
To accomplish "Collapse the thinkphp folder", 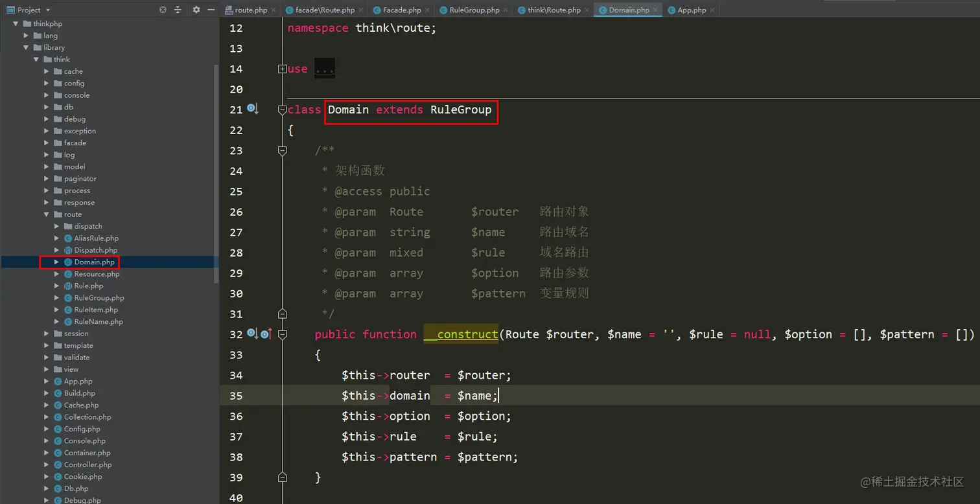I will coord(16,24).
